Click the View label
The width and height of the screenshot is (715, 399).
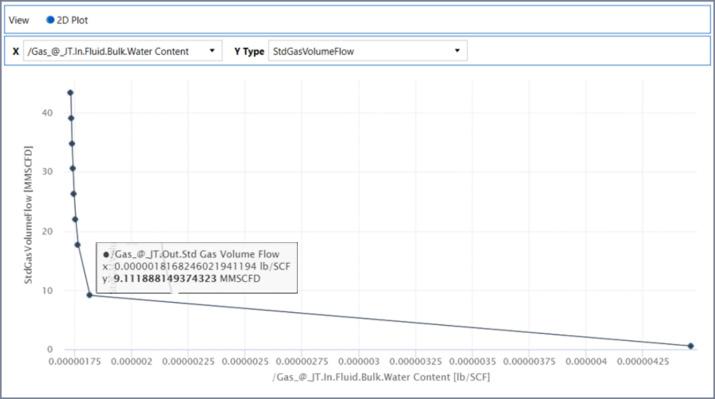point(19,20)
